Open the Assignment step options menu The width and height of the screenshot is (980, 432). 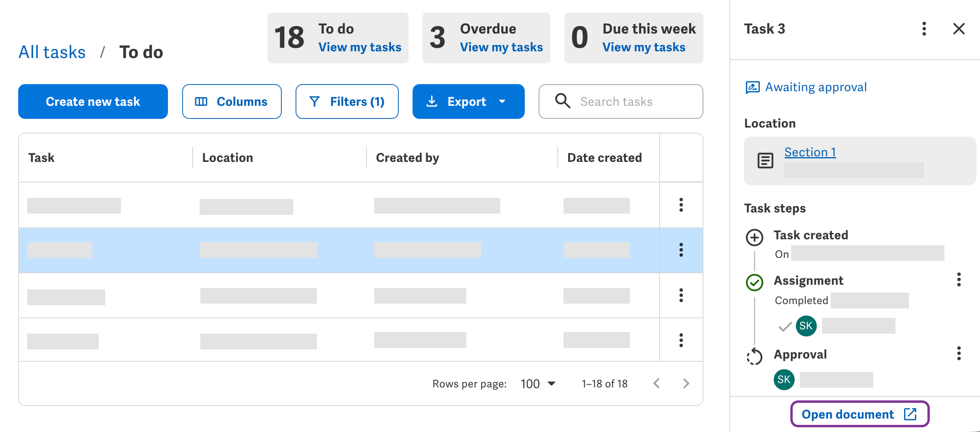click(959, 280)
